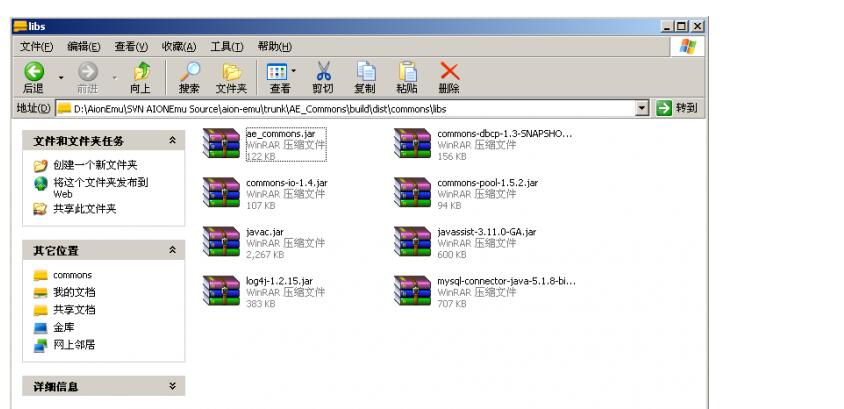Click the log4j-1.2.15.jar file name
This screenshot has width=844, height=409.
point(279,281)
